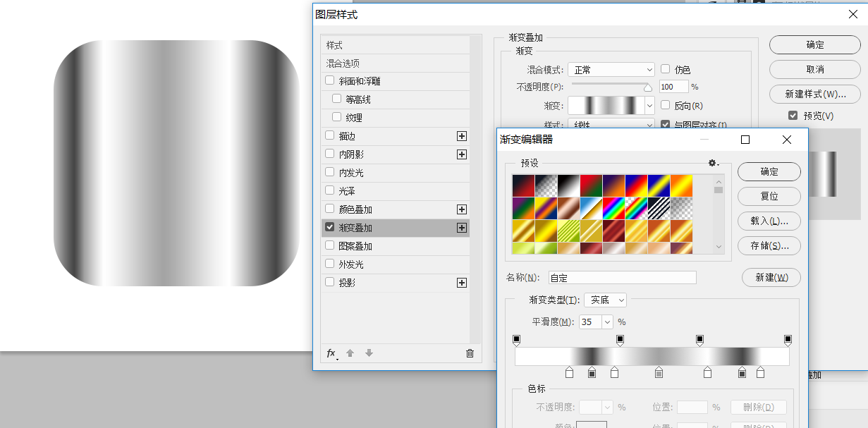
Task: Enable the 等高线 checkbox
Action: pos(336,99)
